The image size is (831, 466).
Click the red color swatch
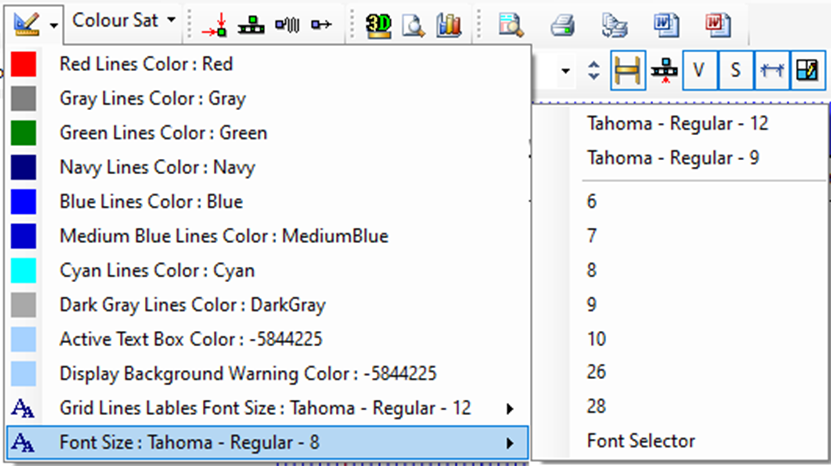[23, 64]
